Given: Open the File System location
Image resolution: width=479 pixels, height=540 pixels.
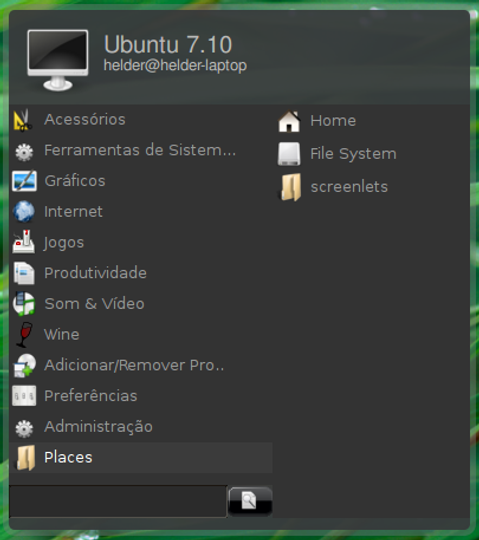Looking at the screenshot, I should 353,154.
